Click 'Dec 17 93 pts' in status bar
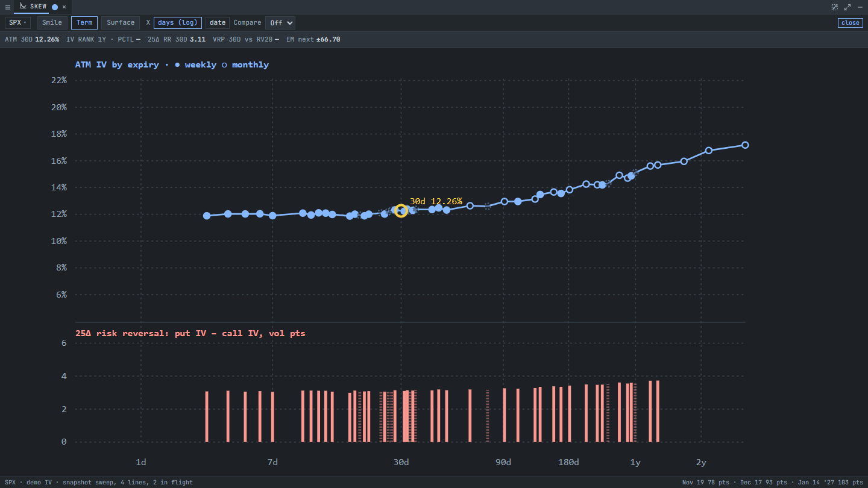Image resolution: width=868 pixels, height=488 pixels. pyautogui.click(x=763, y=482)
